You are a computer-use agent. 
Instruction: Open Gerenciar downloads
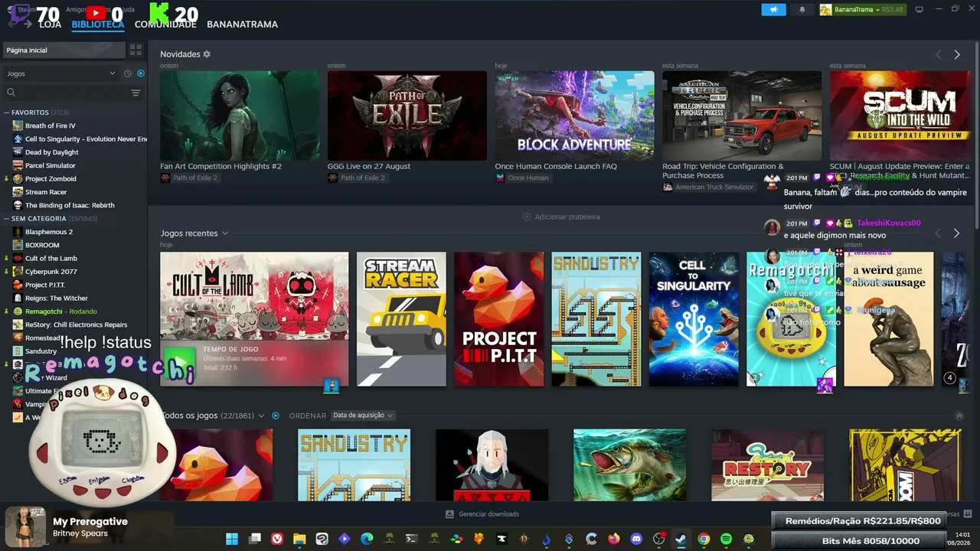482,514
